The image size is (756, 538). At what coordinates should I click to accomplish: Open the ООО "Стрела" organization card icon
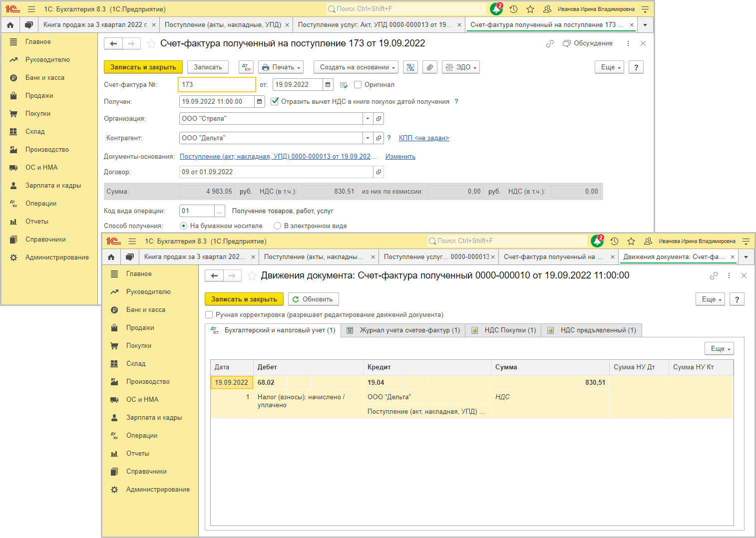point(378,119)
